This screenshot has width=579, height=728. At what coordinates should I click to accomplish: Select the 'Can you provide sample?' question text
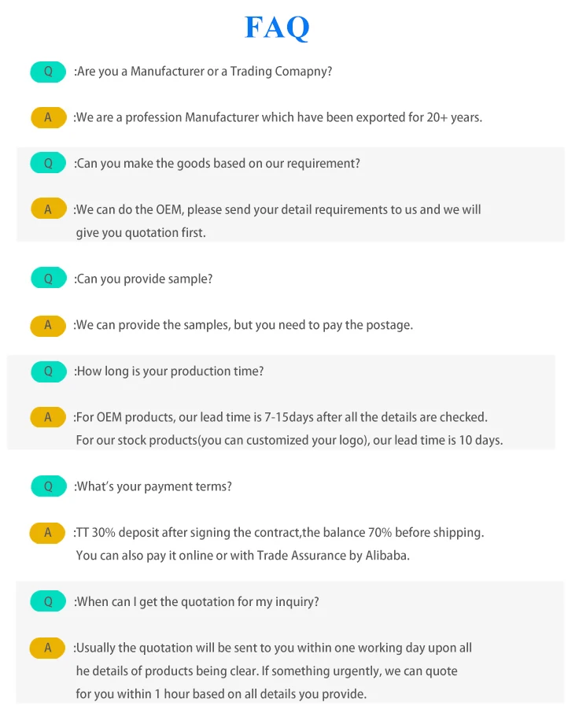click(x=144, y=279)
